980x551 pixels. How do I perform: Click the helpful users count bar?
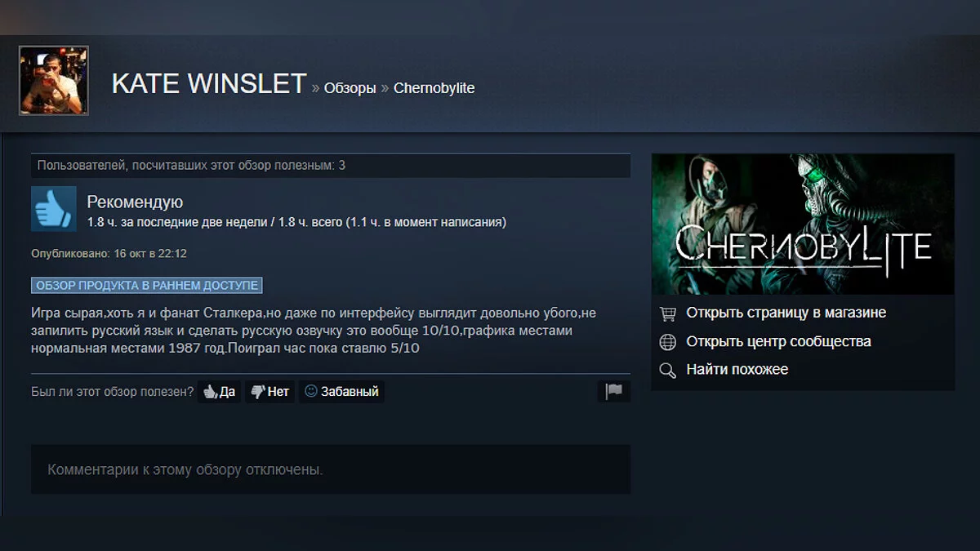(331, 166)
